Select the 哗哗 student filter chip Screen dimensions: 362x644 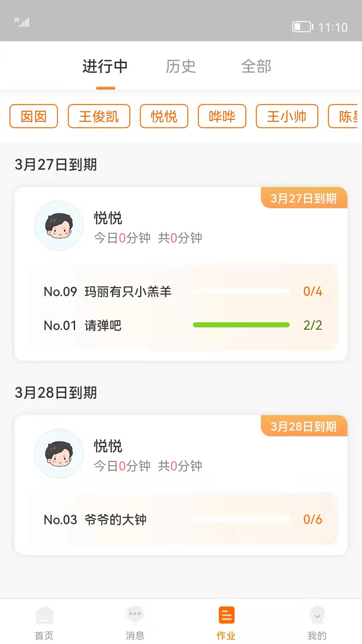[x=222, y=116]
